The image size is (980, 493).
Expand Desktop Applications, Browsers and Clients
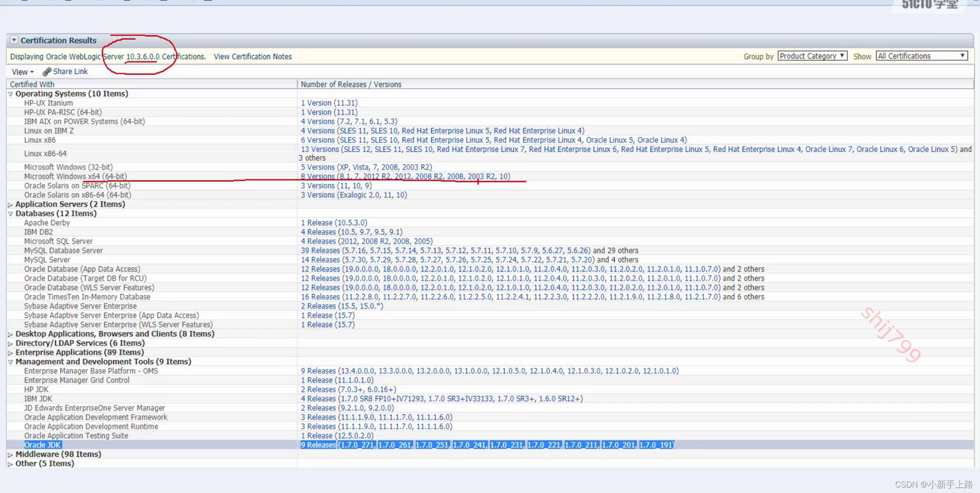coord(10,334)
